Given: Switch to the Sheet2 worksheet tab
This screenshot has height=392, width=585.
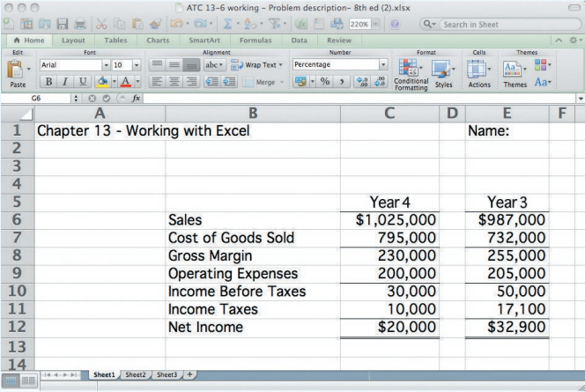Looking at the screenshot, I should 135,374.
